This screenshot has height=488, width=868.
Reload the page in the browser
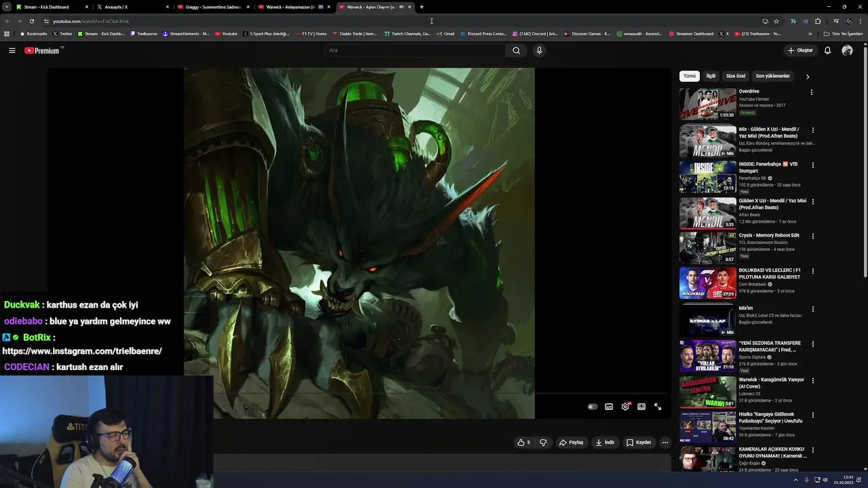click(32, 21)
